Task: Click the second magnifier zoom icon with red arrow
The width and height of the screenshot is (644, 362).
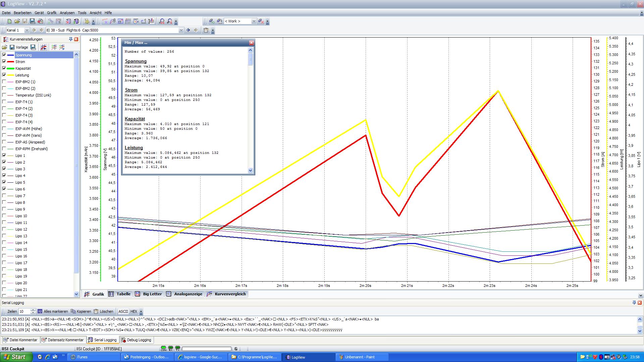Action: pyautogui.click(x=170, y=21)
